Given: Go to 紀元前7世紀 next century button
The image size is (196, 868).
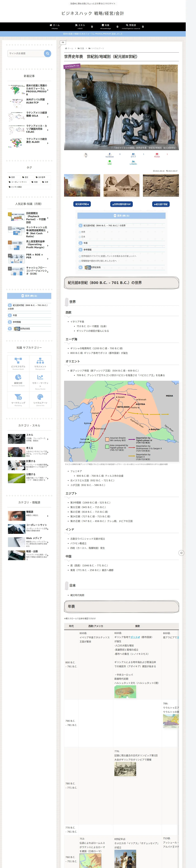Looking at the screenshot, I should pos(161,204).
